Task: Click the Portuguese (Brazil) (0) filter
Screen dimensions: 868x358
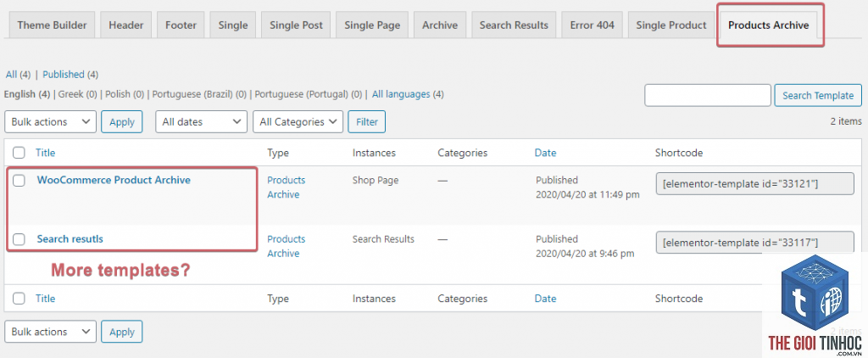Action: [x=199, y=94]
